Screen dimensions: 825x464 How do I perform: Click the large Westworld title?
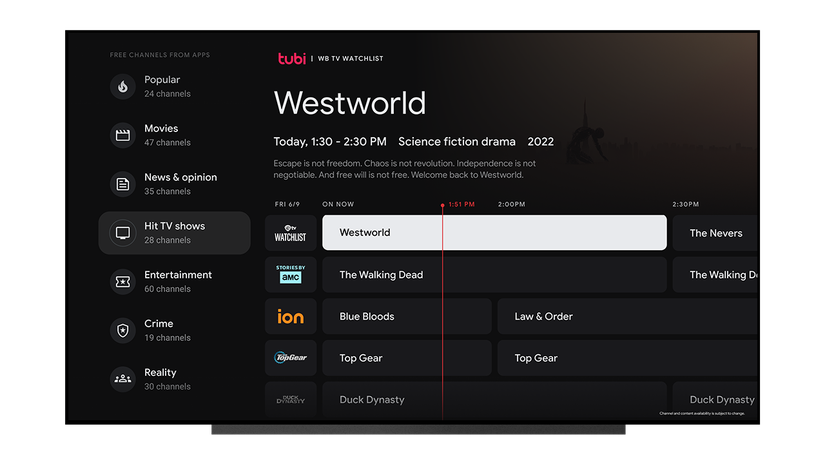pos(350,103)
